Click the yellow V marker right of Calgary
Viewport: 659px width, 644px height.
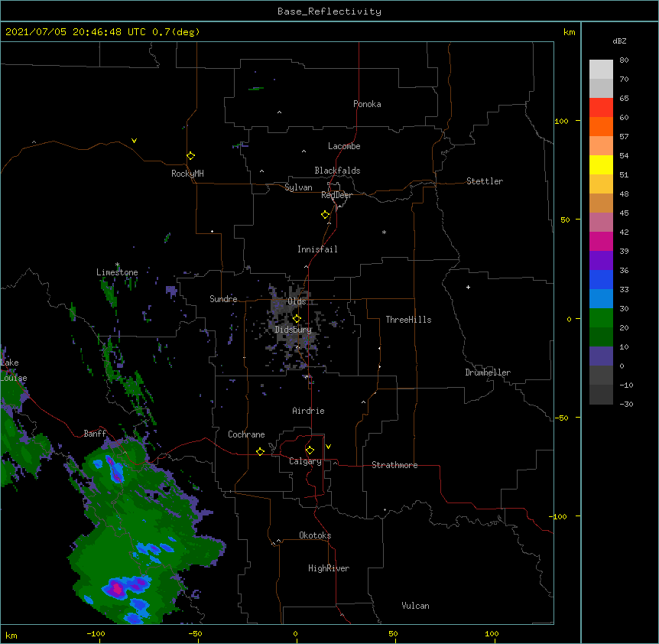[328, 447]
